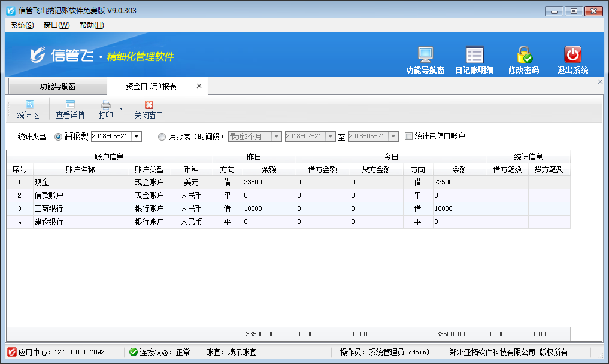Click the 修改密码 padlock icon
Viewport: 609px width, 364px height.
point(524,55)
